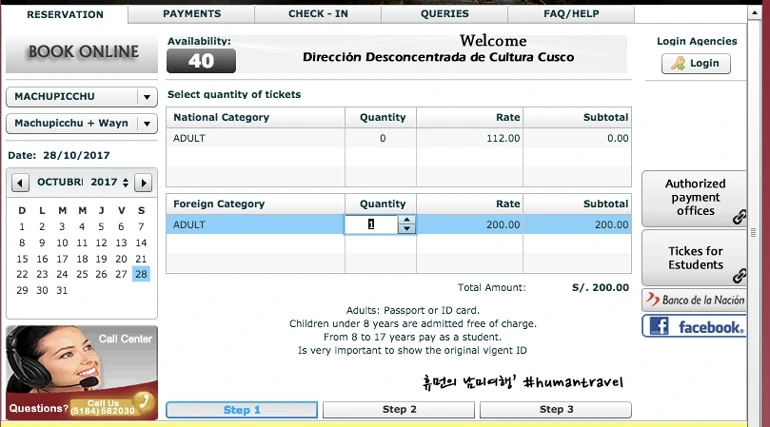Image resolution: width=770 pixels, height=427 pixels.
Task: Click the Availability counter 40
Action: (x=201, y=61)
